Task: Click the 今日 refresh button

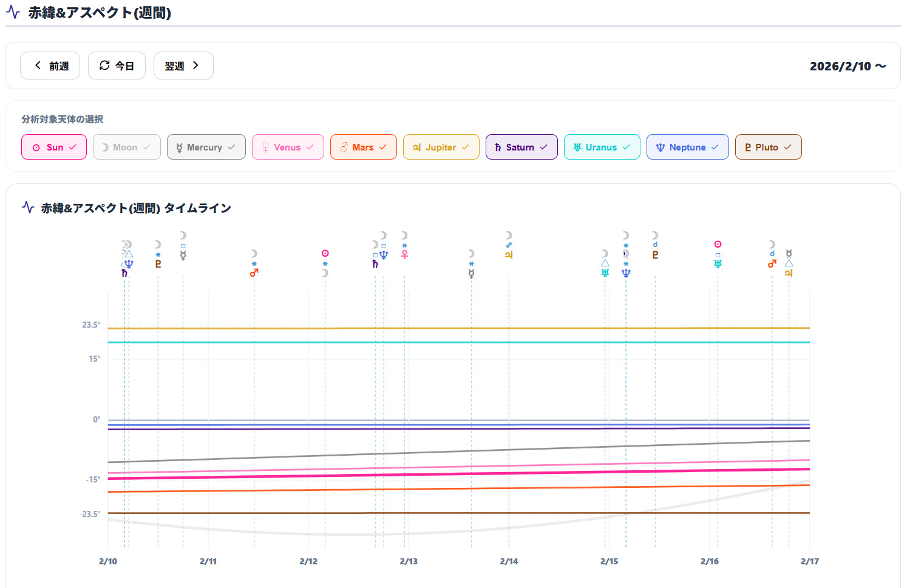Action: click(x=117, y=66)
